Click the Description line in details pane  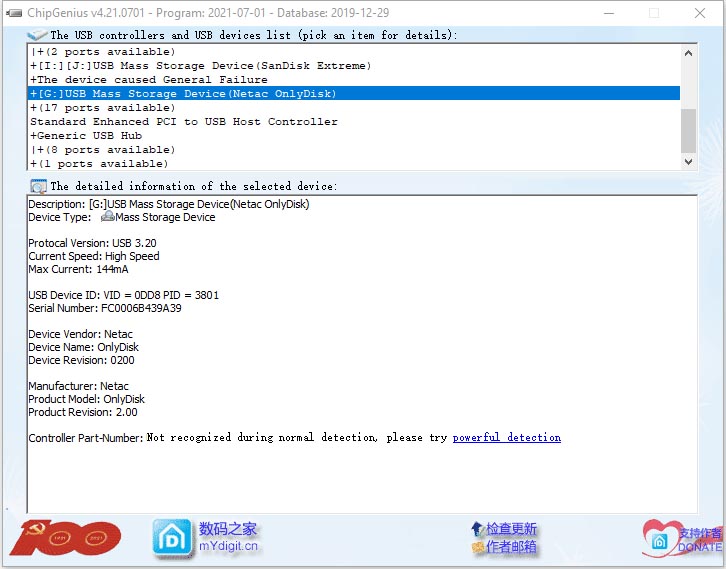point(169,204)
